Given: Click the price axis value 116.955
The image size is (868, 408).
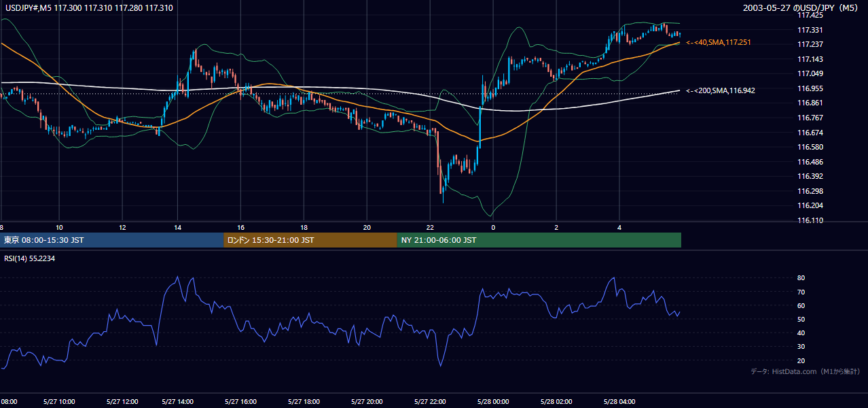Looking at the screenshot, I should coord(811,88).
